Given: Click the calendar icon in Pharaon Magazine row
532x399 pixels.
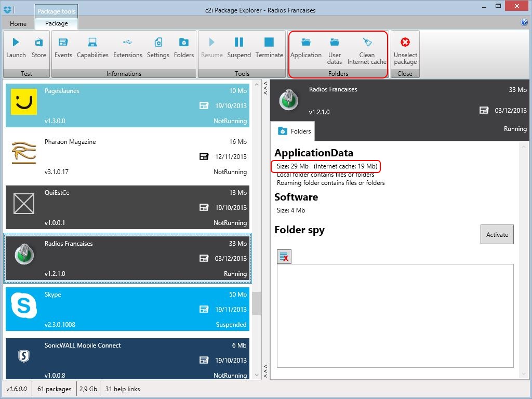Looking at the screenshot, I should click(x=204, y=156).
